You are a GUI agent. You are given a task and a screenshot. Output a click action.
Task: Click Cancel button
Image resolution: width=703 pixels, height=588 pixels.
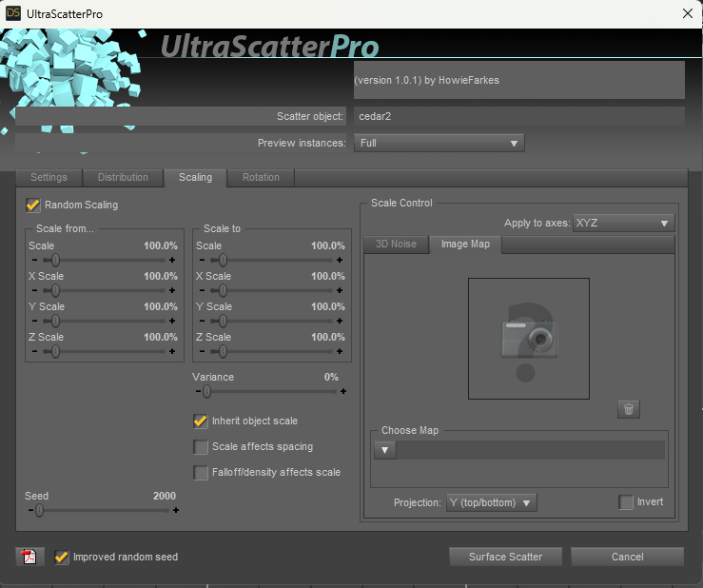coord(627,557)
